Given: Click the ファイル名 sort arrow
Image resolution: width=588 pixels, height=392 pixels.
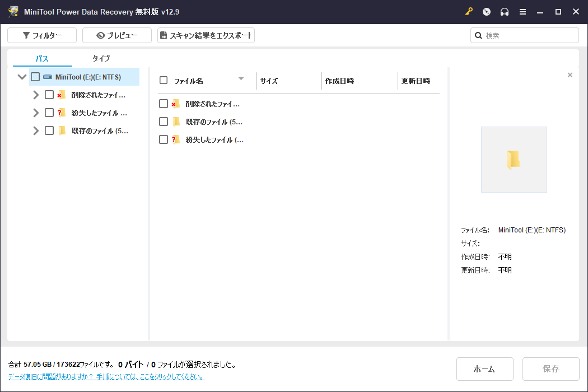Looking at the screenshot, I should (x=241, y=79).
